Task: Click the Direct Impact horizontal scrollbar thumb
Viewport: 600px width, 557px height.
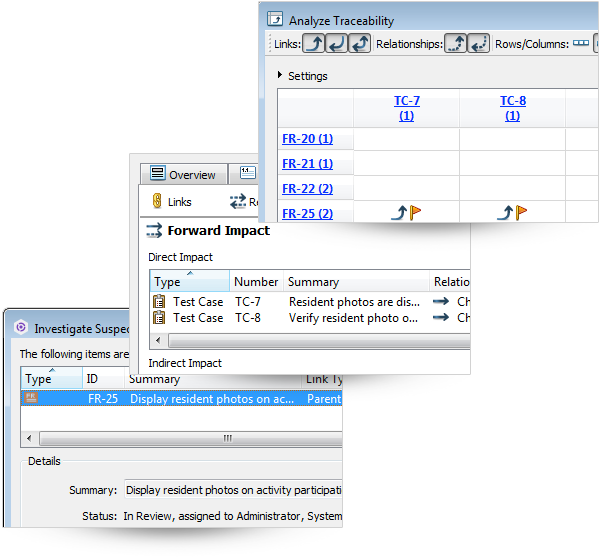Action: click(x=320, y=340)
